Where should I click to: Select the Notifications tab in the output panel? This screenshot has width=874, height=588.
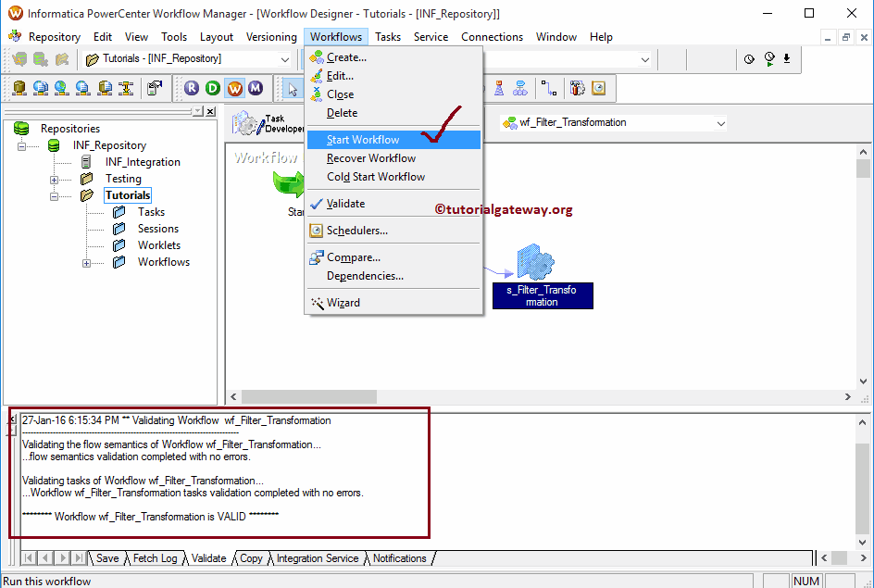[398, 557]
